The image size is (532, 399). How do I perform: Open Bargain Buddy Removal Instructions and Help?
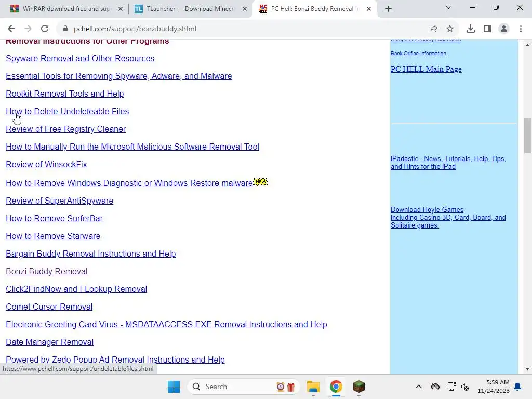[x=90, y=254]
